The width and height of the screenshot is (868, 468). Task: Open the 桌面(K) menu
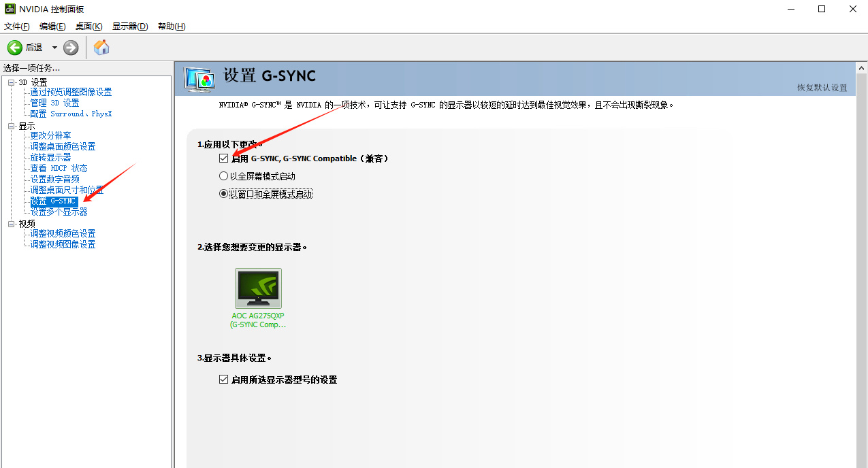pyautogui.click(x=89, y=27)
